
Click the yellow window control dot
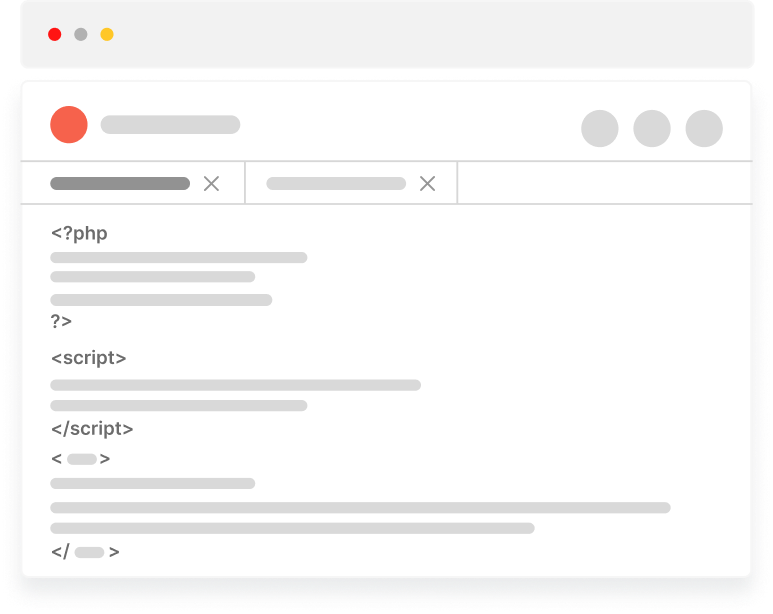(107, 35)
